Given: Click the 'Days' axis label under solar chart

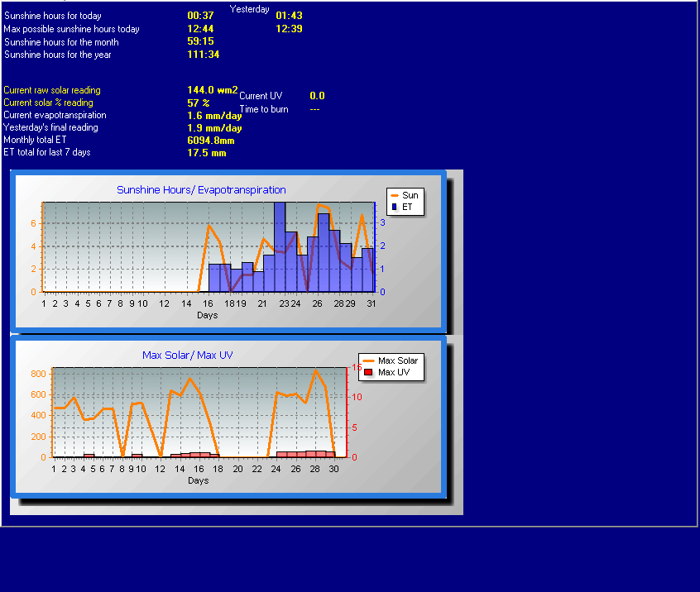Looking at the screenshot, I should tap(198, 480).
